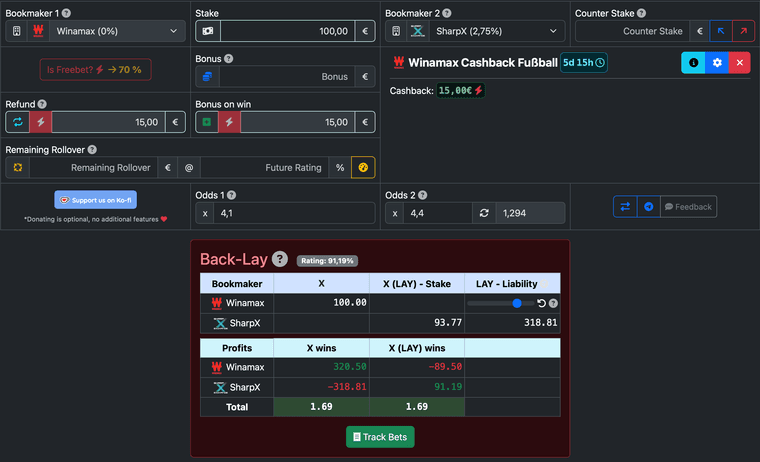Toggle the red lightning button in Refund

click(x=40, y=122)
